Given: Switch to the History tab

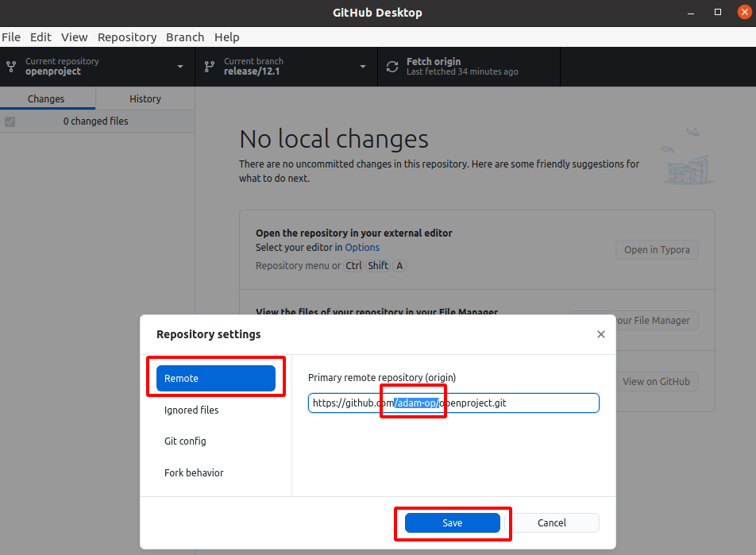Looking at the screenshot, I should click(x=145, y=98).
